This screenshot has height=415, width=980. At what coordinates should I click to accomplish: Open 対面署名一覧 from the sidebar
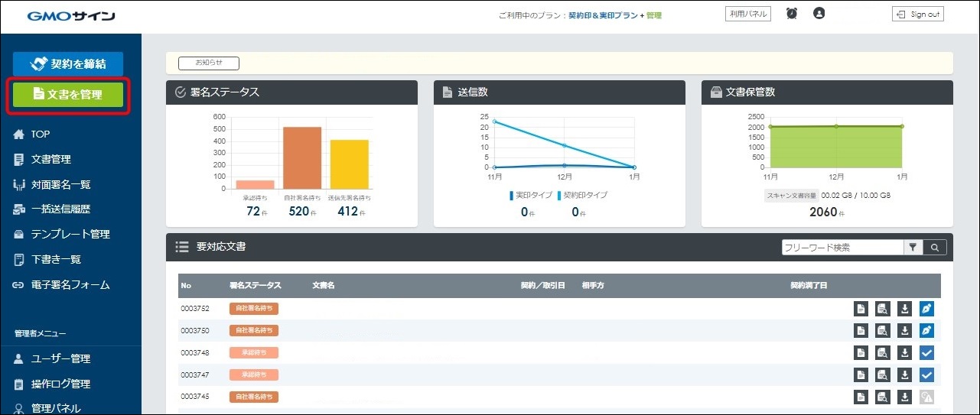[60, 184]
